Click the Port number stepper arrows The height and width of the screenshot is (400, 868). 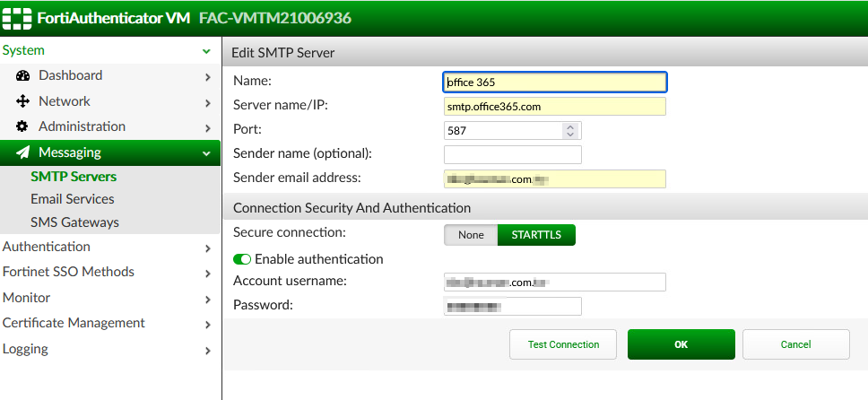(x=571, y=131)
